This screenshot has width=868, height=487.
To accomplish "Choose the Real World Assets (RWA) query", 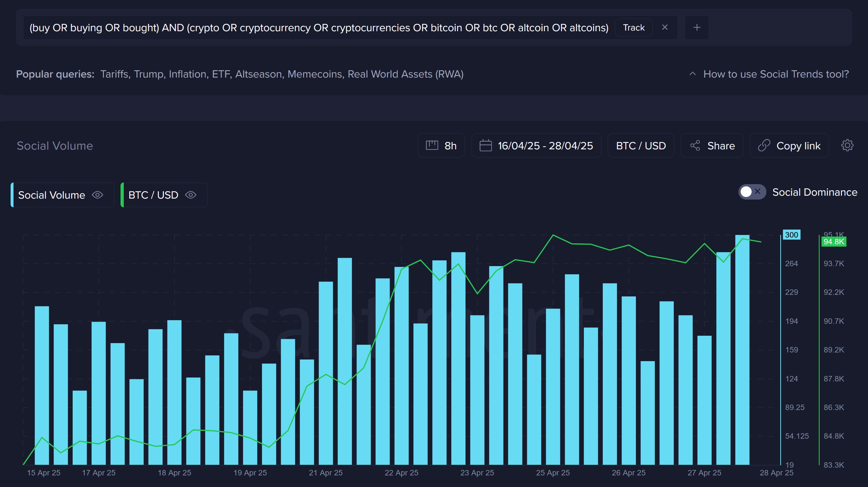I will 405,74.
